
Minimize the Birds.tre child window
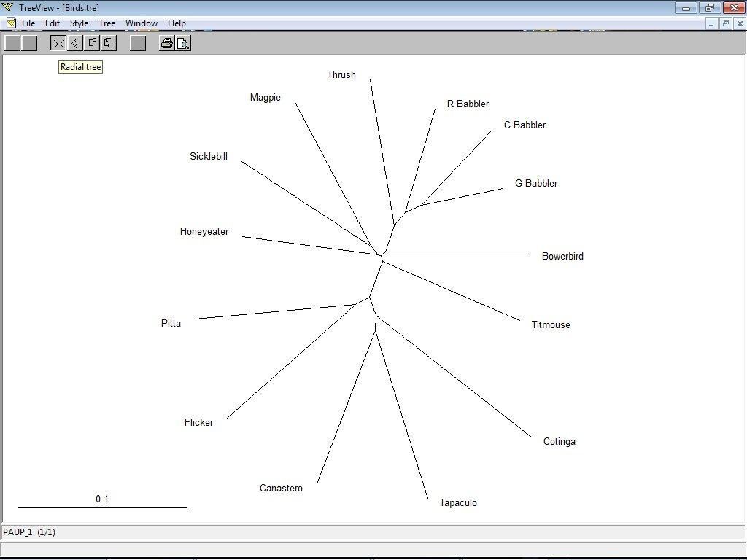pyautogui.click(x=711, y=23)
